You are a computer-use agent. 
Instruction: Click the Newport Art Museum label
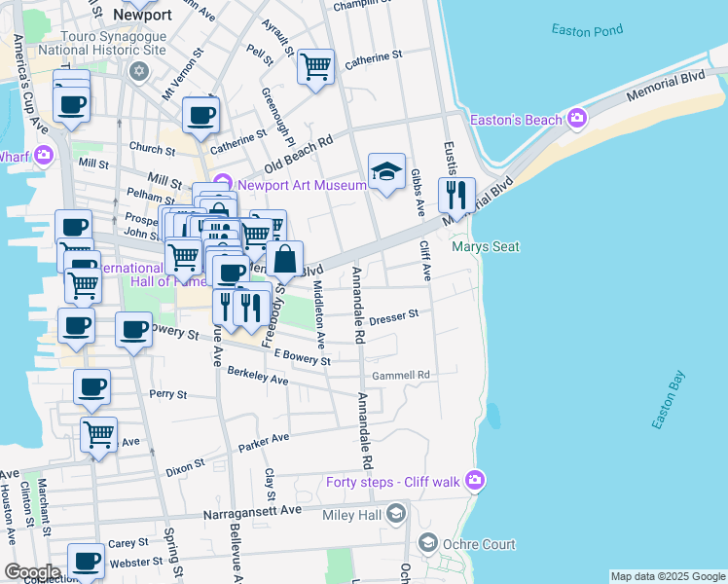[303, 186]
